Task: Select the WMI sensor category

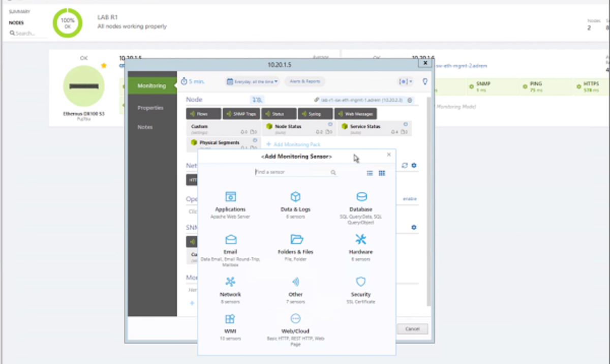Action: coord(230,324)
